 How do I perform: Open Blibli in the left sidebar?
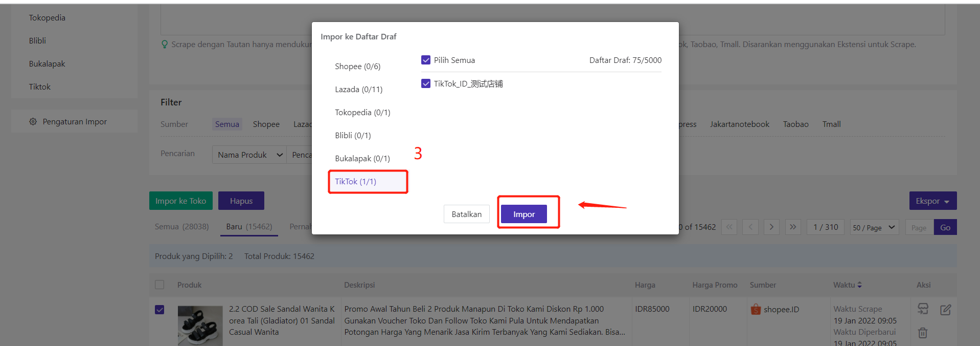pos(37,41)
